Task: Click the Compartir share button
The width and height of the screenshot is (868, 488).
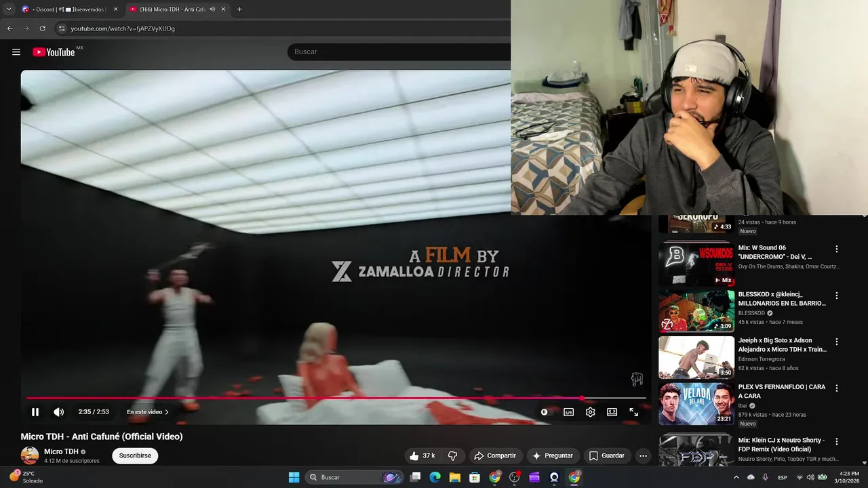Action: [495, 456]
